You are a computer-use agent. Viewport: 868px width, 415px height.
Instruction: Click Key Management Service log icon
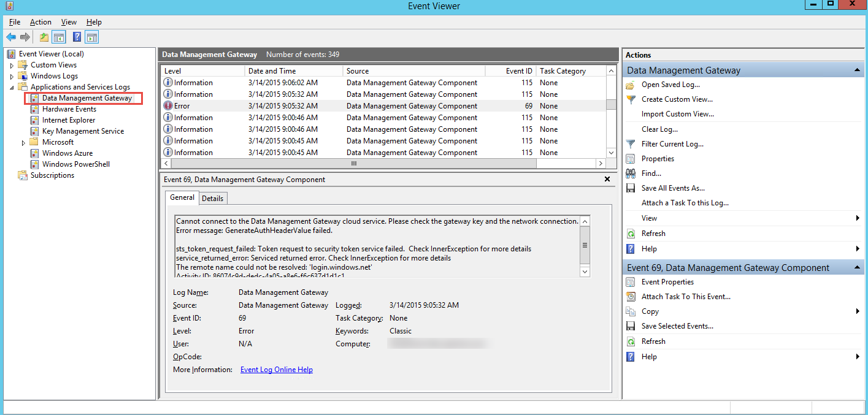[34, 131]
